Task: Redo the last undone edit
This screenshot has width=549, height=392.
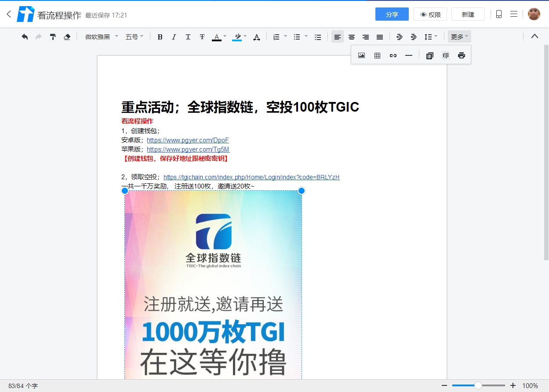Action: click(39, 37)
